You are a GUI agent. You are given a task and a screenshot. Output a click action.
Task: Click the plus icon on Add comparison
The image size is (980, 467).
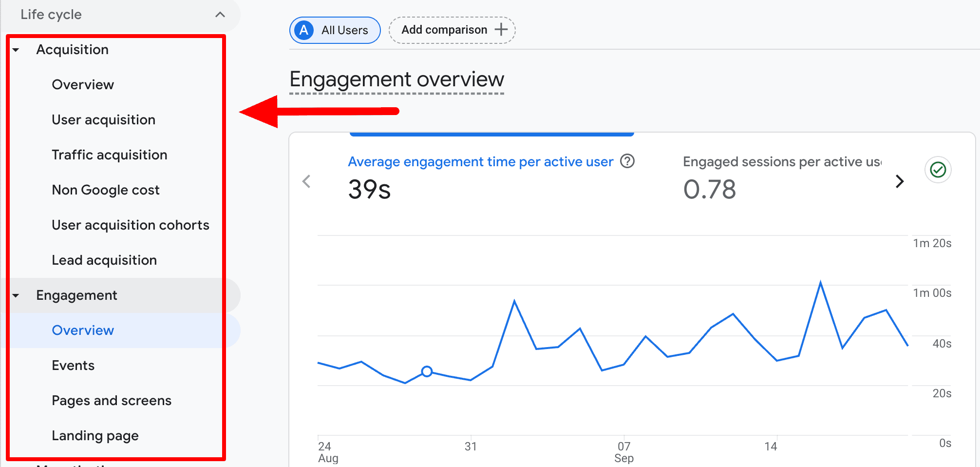pos(501,30)
